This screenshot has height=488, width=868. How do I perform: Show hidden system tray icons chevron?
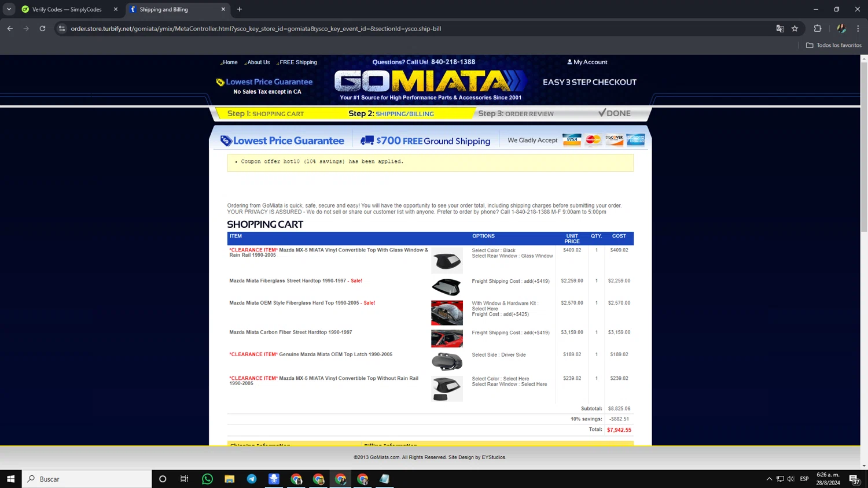(x=769, y=479)
